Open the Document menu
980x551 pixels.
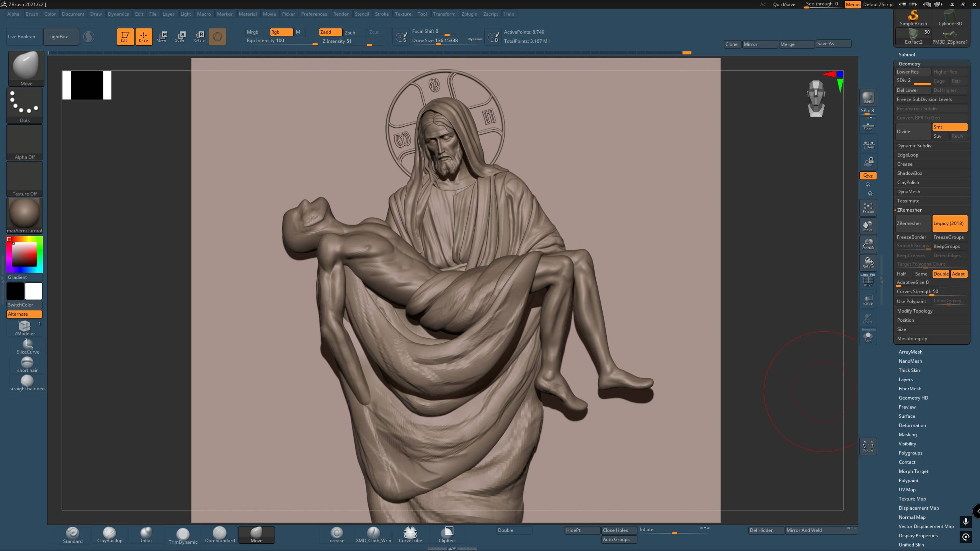[73, 14]
